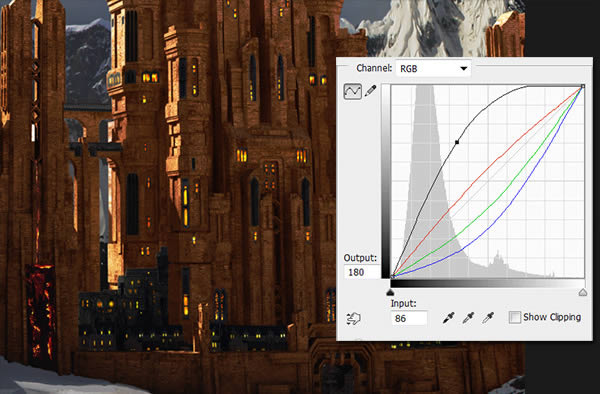Select the control point on the curve
Viewport: 600px width, 394px height.
(457, 142)
